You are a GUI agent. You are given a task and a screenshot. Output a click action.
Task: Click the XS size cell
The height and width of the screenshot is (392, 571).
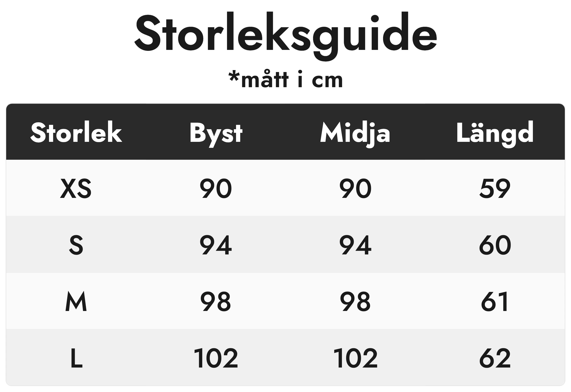pos(76,188)
